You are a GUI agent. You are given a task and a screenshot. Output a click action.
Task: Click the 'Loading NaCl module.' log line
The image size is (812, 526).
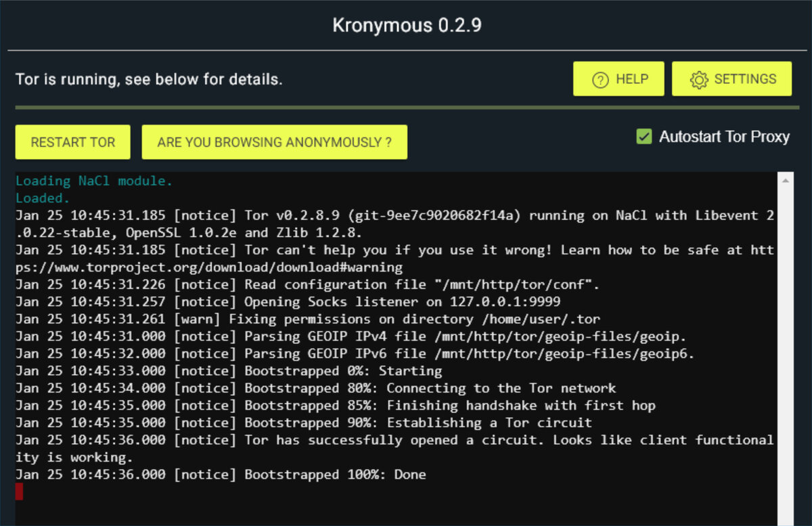(x=94, y=181)
